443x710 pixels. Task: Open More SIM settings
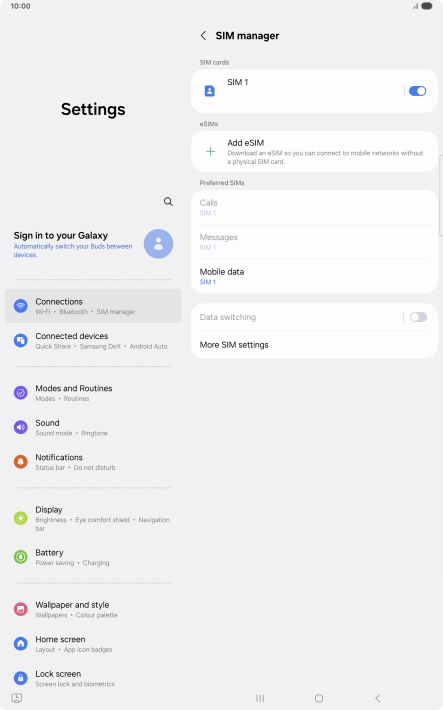click(x=314, y=345)
